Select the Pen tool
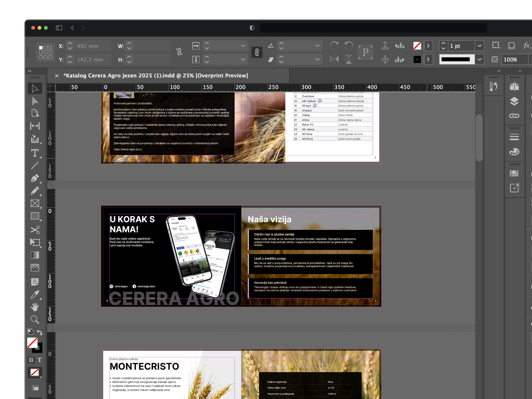Screen dimensions: 532x399 tap(35, 178)
